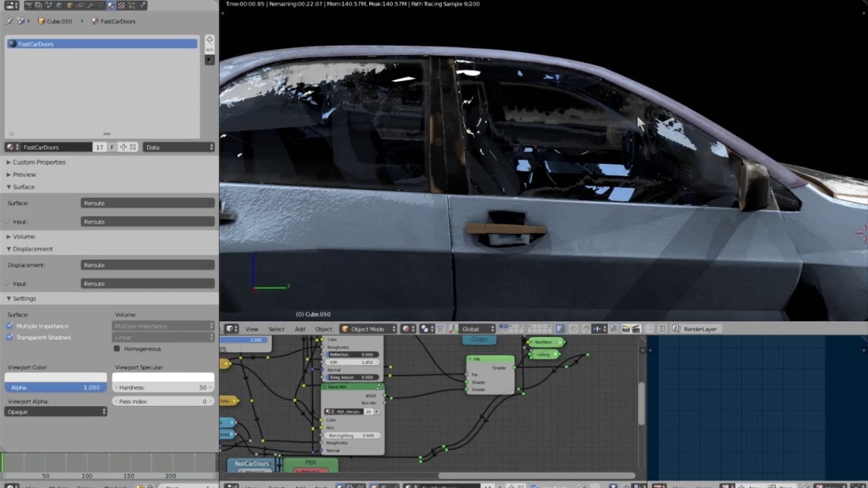Expand the Custom Properties panel
Screen dimensions: 868x488
(39, 162)
